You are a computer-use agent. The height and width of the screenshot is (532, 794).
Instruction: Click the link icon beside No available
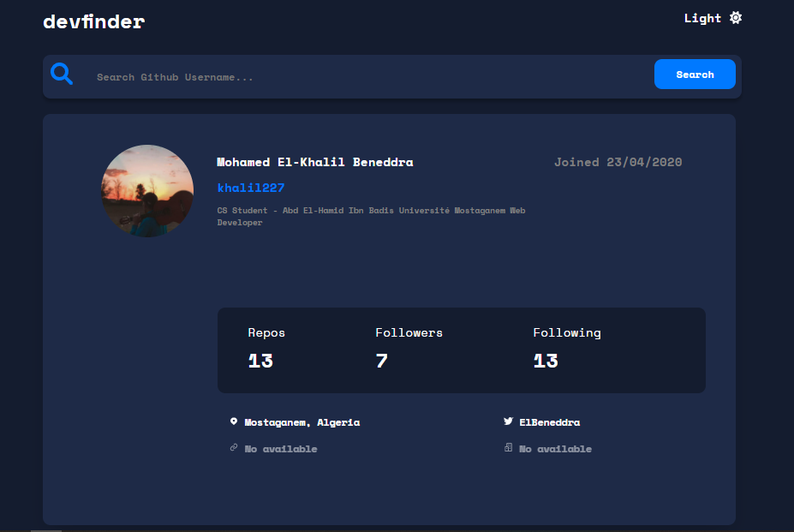pyautogui.click(x=233, y=447)
